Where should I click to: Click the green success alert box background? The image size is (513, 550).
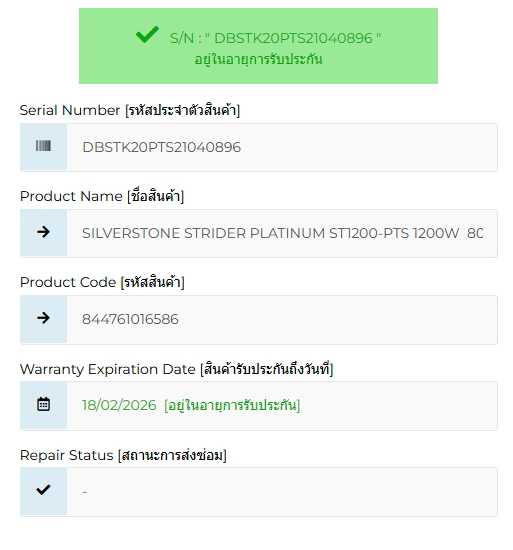[x=258, y=46]
